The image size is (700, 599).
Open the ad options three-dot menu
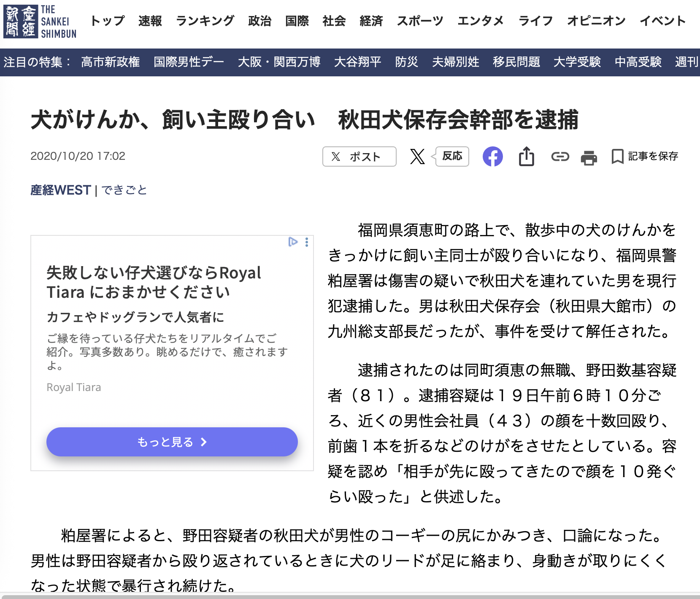point(306,242)
